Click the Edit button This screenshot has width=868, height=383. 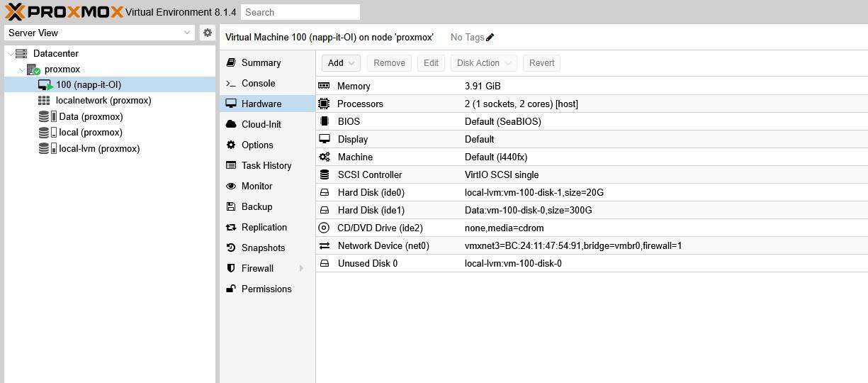[431, 63]
